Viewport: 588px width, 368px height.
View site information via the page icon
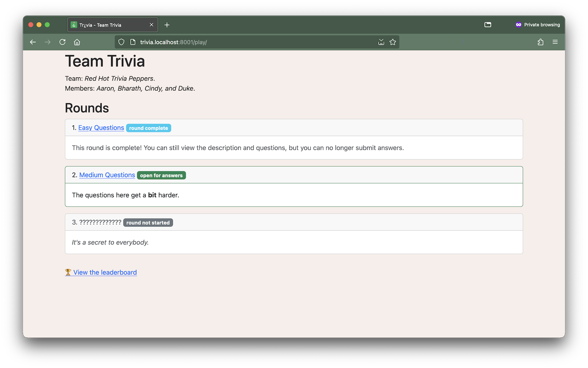pyautogui.click(x=132, y=42)
